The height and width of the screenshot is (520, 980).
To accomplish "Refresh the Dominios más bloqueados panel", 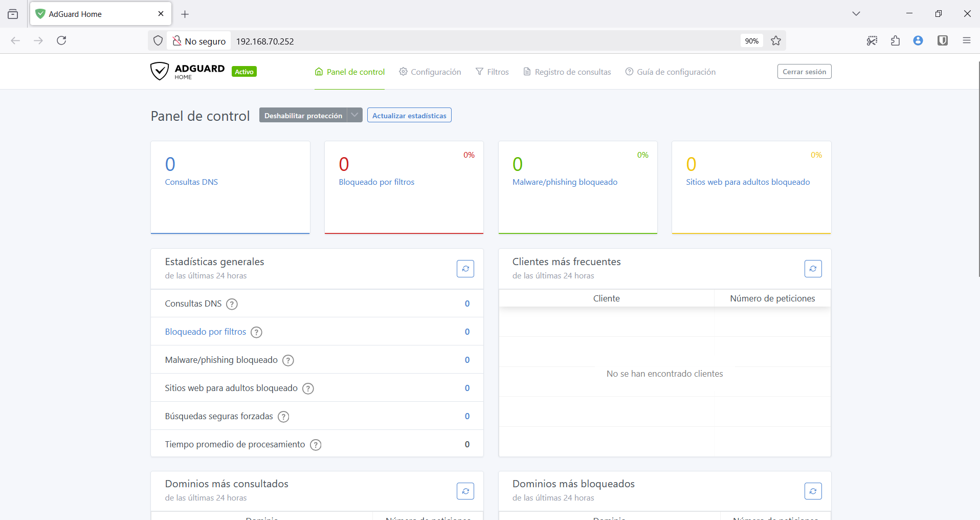I will (813, 491).
